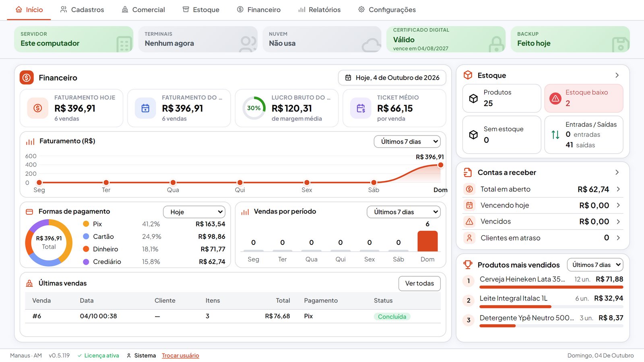
Task: Expand the Estoque panel chevron
Action: [617, 75]
